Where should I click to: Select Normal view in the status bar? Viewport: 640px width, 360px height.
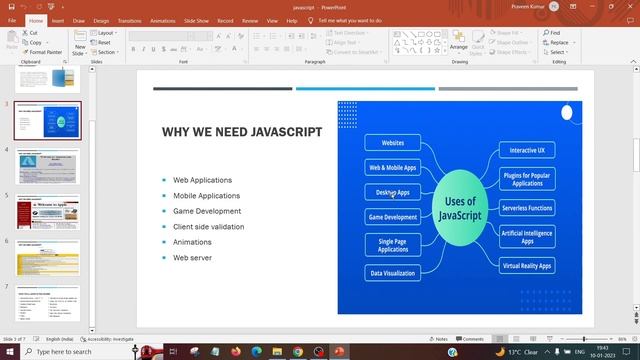(x=500, y=339)
